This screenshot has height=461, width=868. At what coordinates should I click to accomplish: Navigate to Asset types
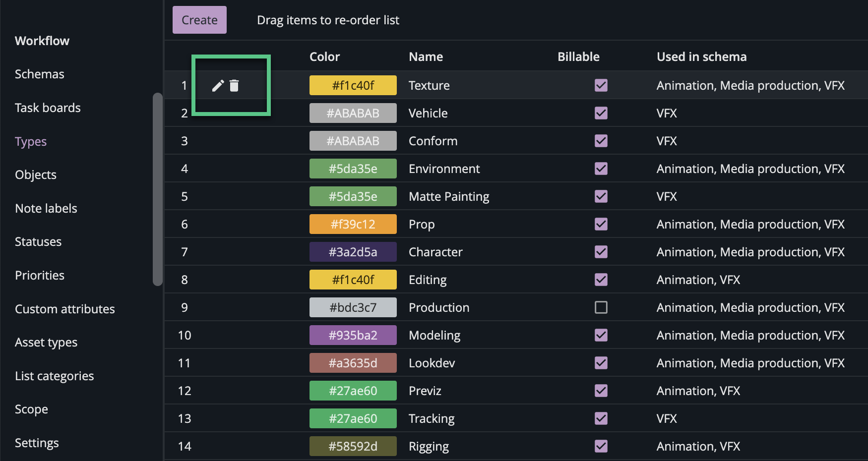click(x=46, y=342)
